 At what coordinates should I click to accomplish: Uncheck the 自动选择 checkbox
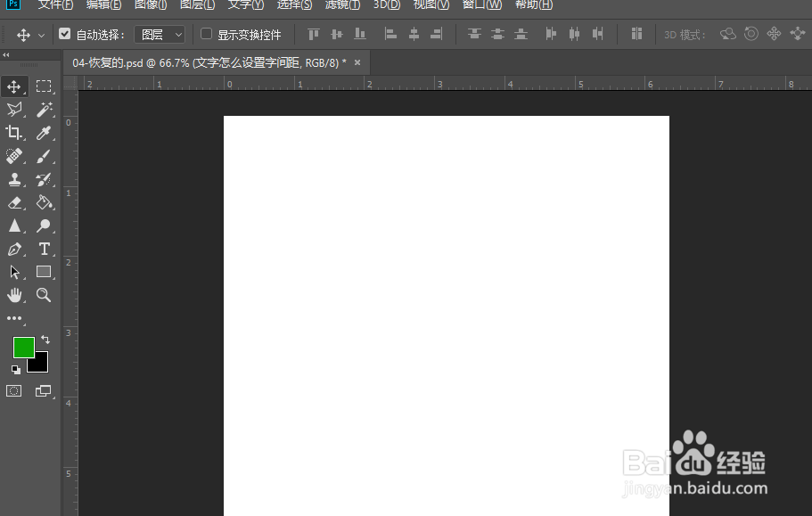(x=64, y=34)
